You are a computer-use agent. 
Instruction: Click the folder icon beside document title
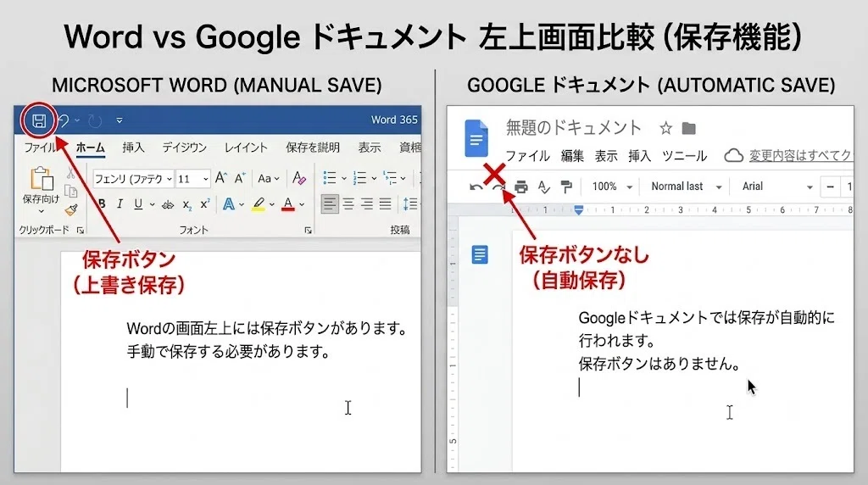[688, 129]
